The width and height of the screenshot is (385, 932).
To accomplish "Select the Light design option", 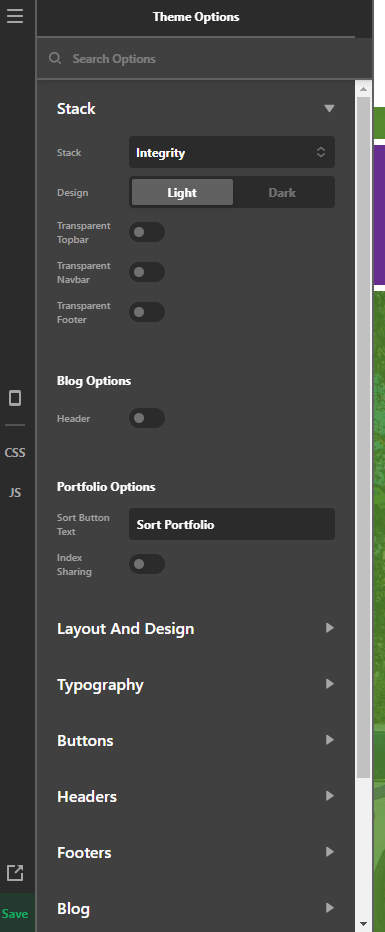I will point(182,192).
